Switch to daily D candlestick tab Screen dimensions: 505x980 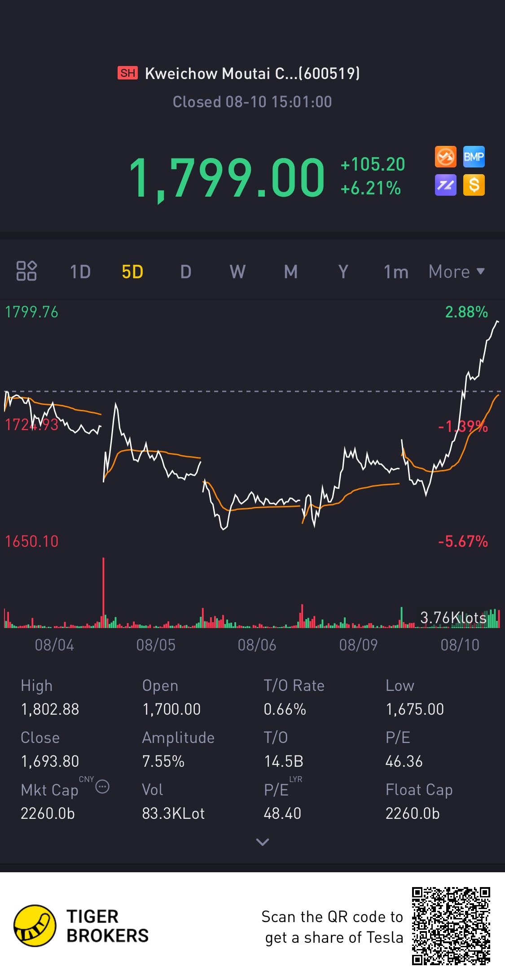tap(186, 272)
